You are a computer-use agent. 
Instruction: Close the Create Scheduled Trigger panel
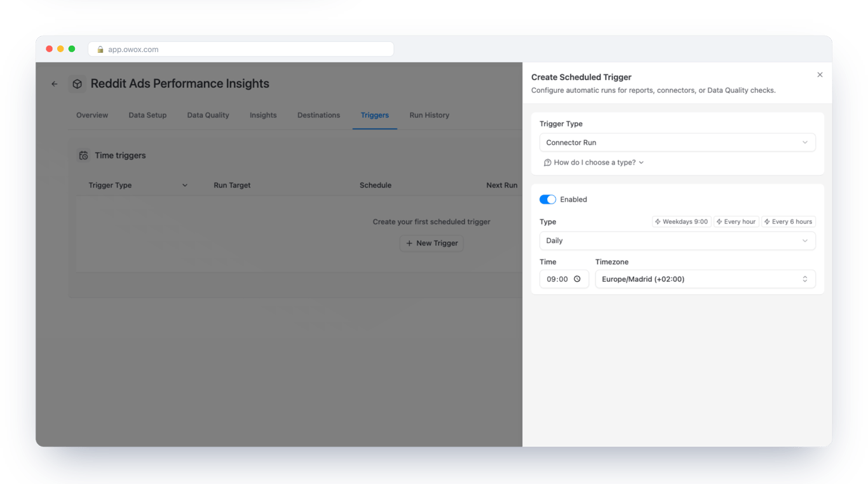point(820,75)
